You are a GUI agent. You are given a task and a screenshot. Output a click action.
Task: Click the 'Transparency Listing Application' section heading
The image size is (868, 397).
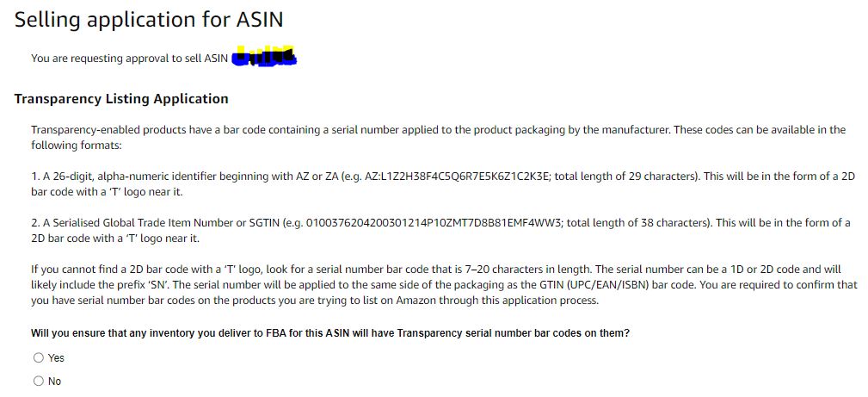tap(121, 99)
